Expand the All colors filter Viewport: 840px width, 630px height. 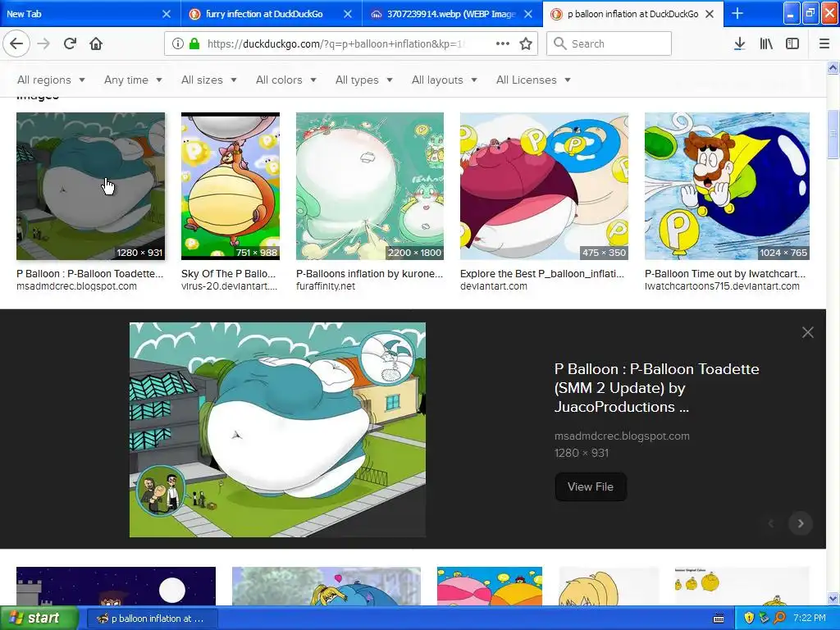pos(286,80)
